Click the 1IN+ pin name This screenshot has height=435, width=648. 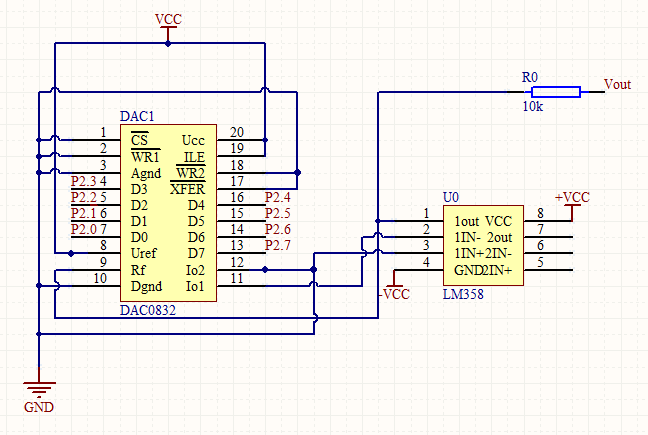469,253
